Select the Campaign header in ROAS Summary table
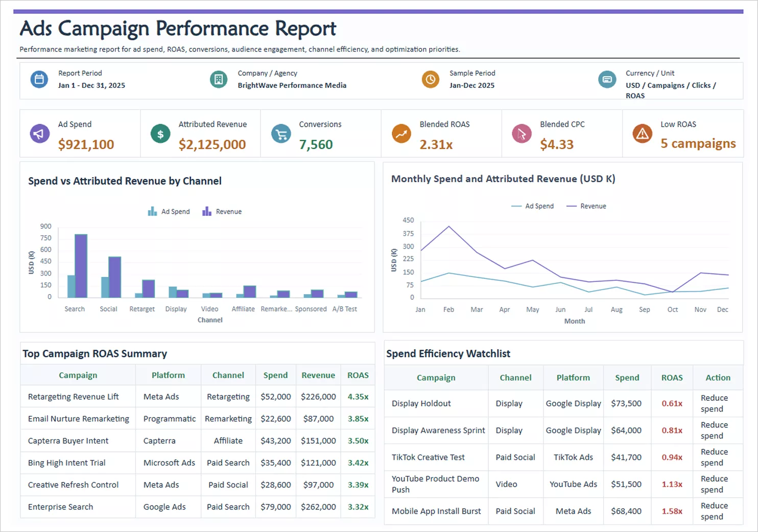Image resolution: width=758 pixels, height=532 pixels. [x=78, y=375]
